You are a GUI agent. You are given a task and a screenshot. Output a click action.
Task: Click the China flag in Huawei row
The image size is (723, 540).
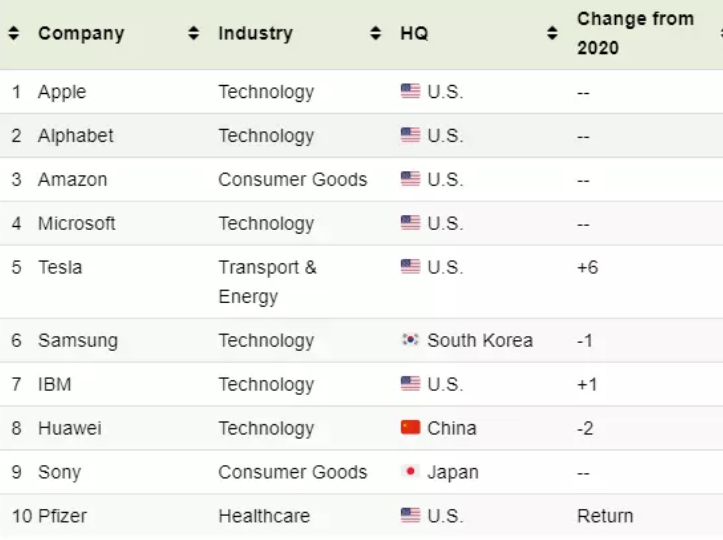point(410,428)
